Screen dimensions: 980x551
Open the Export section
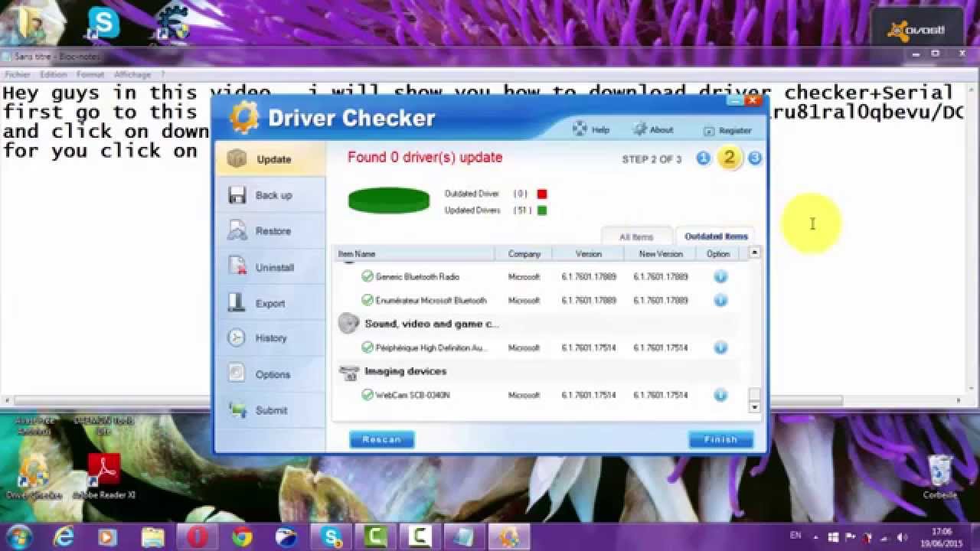(x=270, y=303)
